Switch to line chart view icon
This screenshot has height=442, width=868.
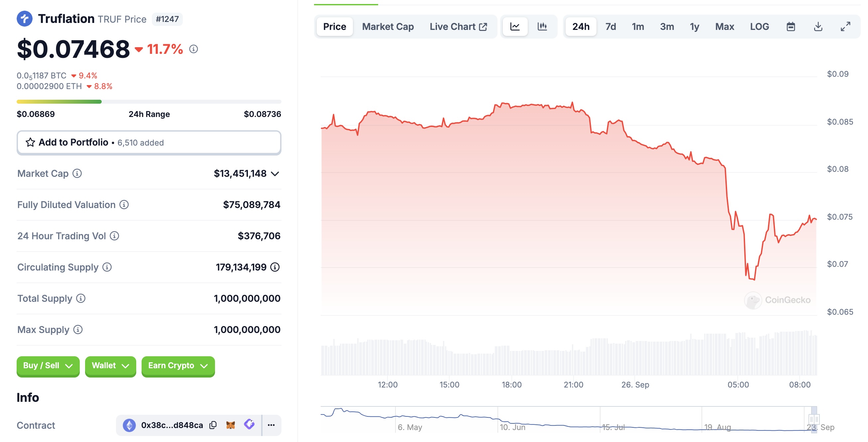pyautogui.click(x=515, y=27)
